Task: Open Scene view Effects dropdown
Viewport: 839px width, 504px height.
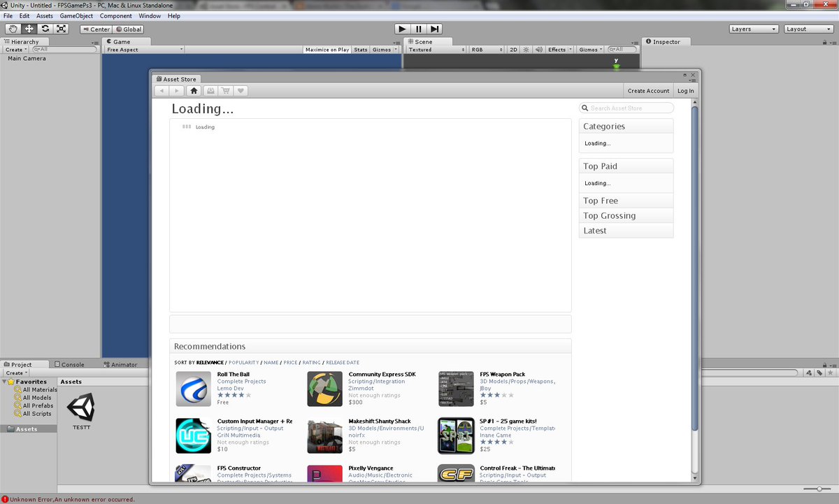Action: tap(559, 50)
